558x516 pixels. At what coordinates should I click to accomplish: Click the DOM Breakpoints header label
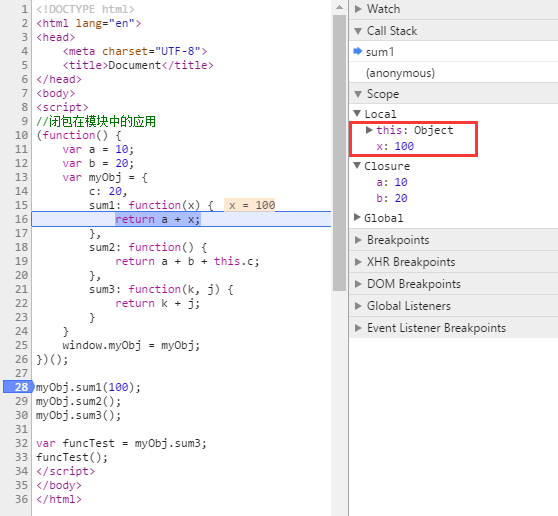(x=414, y=284)
